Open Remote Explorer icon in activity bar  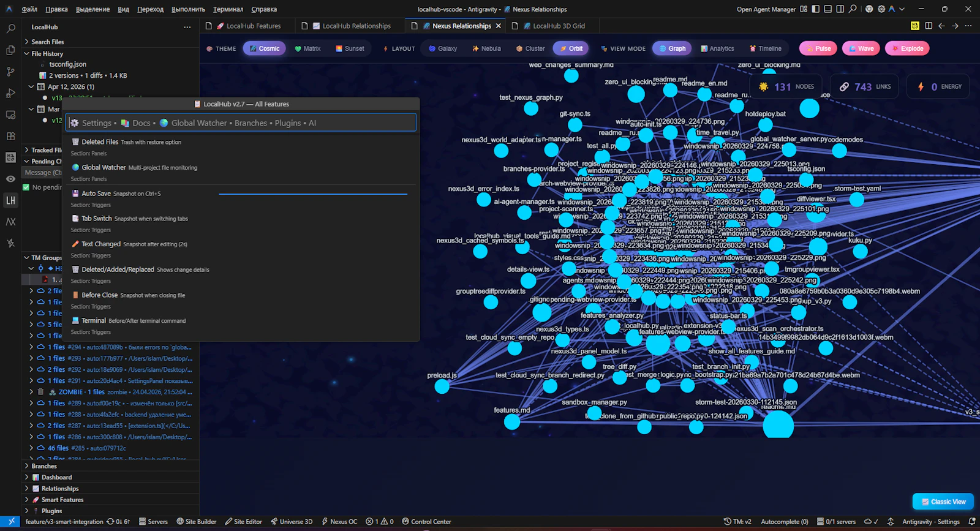click(10, 115)
